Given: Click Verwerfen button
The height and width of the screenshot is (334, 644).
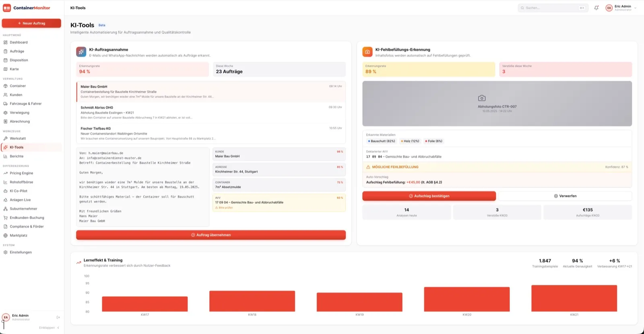Looking at the screenshot, I should (x=565, y=196).
